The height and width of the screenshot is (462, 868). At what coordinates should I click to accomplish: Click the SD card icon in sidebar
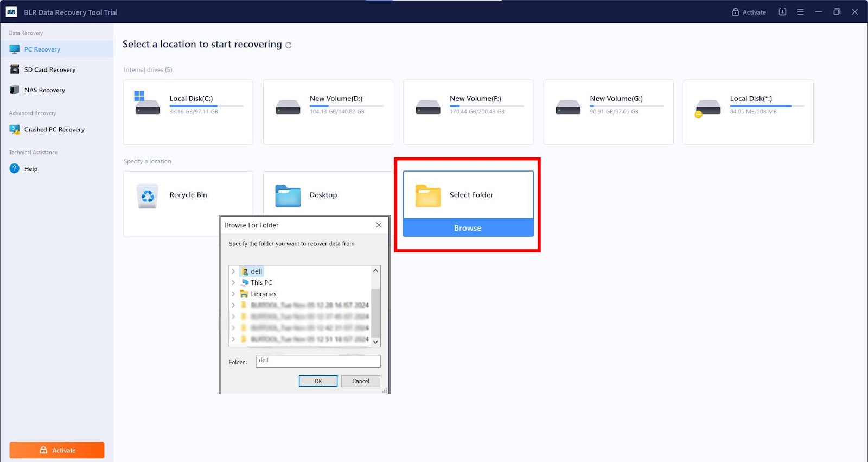(15, 69)
